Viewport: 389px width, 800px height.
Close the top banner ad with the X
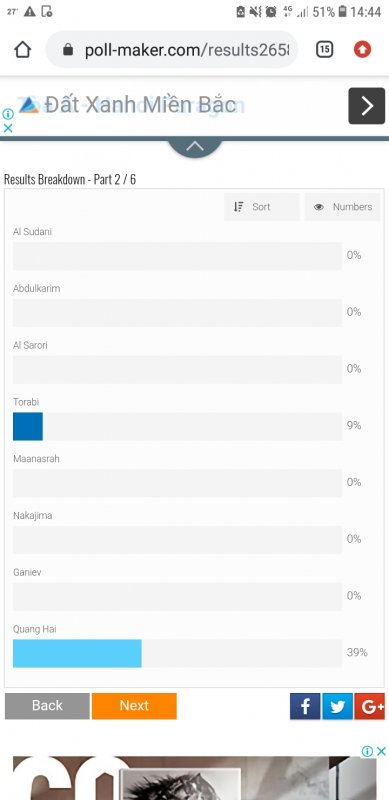[x=8, y=129]
